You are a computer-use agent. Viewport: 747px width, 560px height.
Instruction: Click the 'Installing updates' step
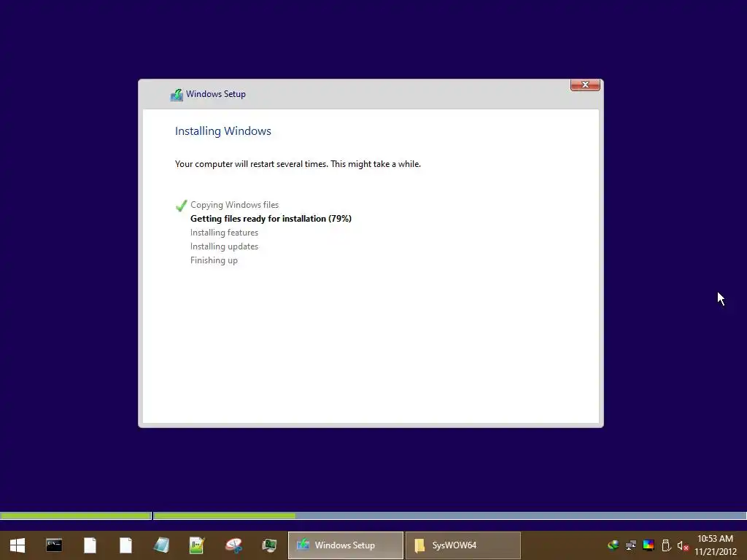click(225, 246)
